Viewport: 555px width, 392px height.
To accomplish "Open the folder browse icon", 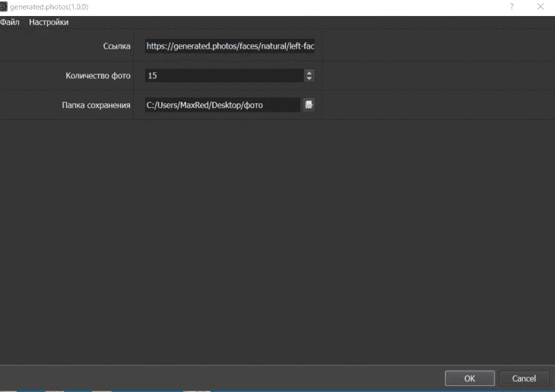I will [x=309, y=105].
